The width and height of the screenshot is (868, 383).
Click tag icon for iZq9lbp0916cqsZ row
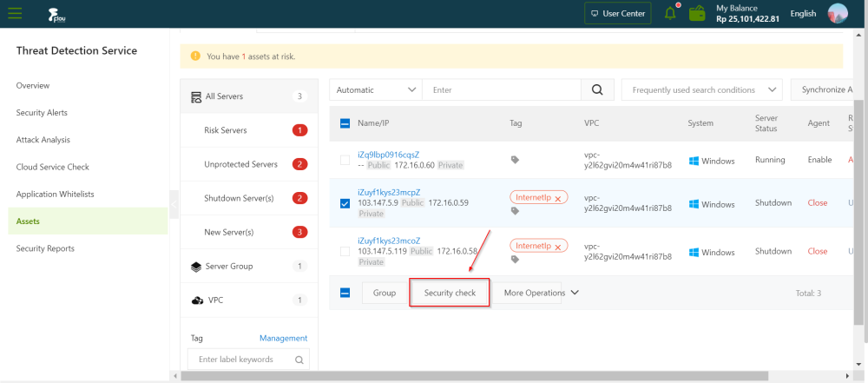click(515, 160)
